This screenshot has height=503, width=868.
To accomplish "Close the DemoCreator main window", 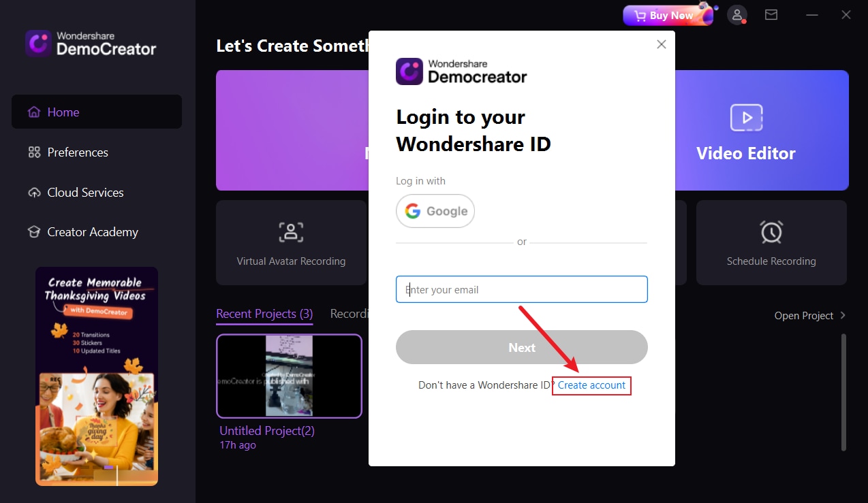I will click(846, 14).
